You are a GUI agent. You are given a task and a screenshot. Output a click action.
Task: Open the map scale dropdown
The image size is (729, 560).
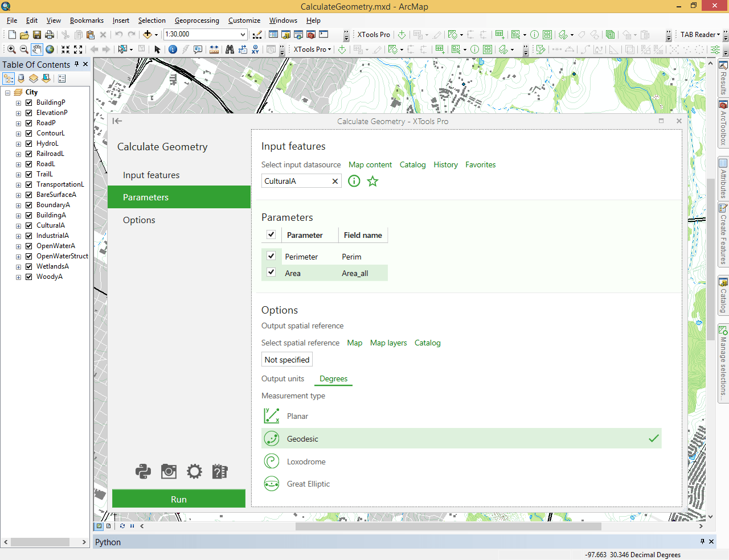[x=243, y=35]
